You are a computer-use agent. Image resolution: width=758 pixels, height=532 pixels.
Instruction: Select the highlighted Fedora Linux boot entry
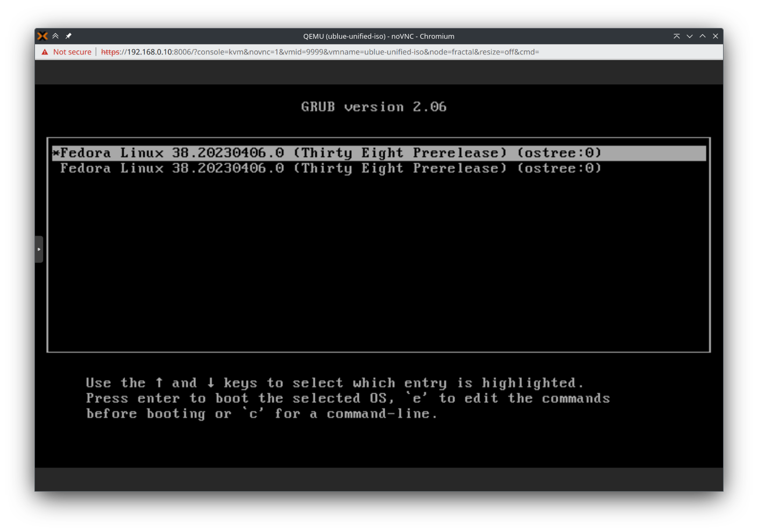point(323,153)
